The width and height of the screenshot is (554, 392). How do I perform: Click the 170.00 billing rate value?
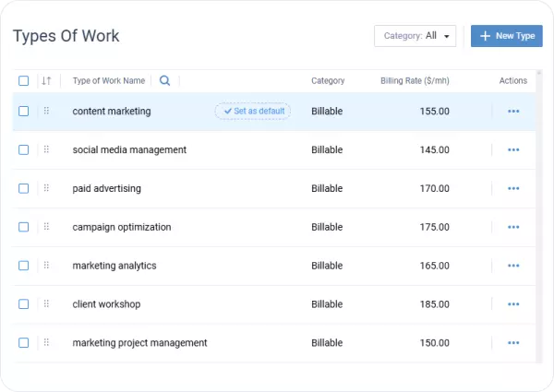pyautogui.click(x=435, y=188)
